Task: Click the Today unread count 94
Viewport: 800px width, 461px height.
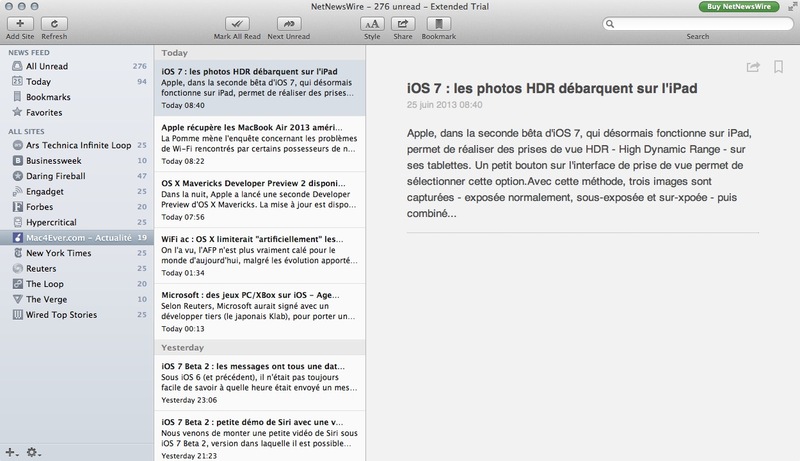Action: [x=142, y=82]
